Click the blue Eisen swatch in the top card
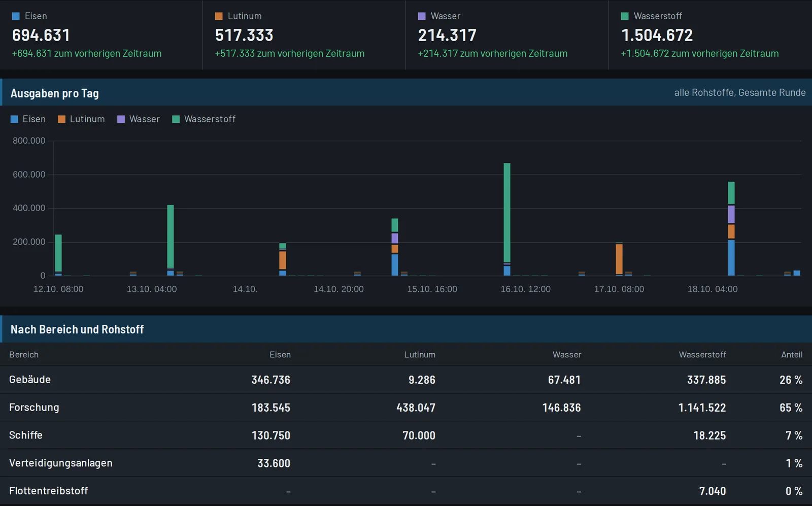Screen dimensions: 812x506 click(16, 16)
